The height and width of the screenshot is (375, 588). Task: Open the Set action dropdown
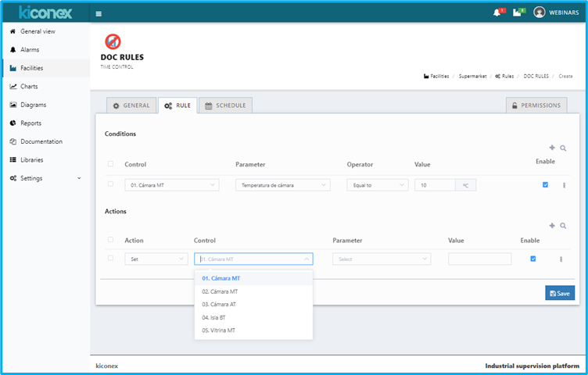tap(156, 259)
